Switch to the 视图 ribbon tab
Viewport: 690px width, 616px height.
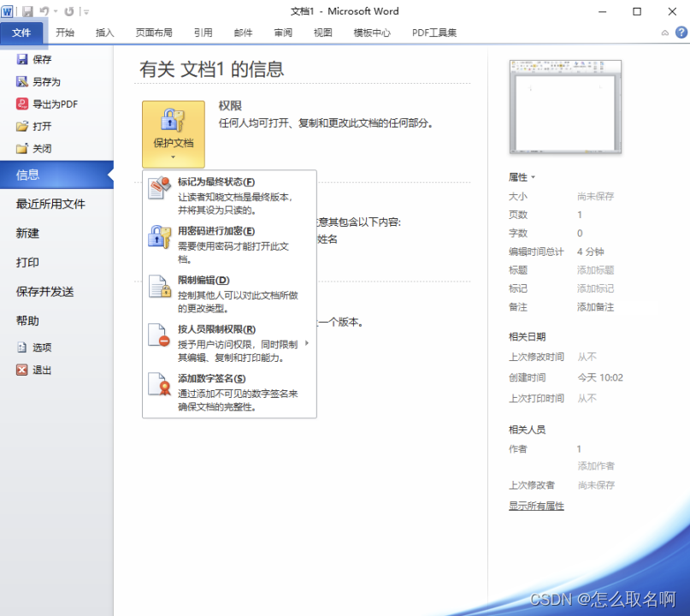pos(322,33)
